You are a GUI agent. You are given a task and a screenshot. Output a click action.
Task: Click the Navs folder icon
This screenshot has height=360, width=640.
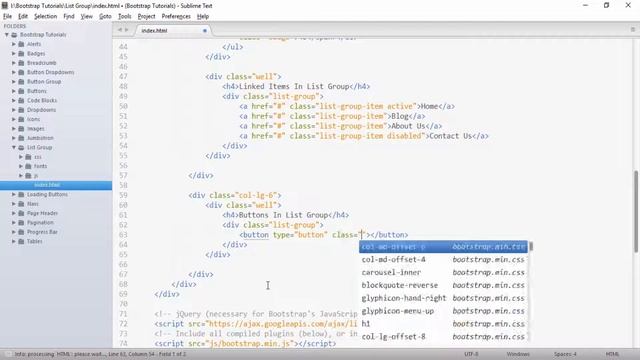[x=21, y=204]
